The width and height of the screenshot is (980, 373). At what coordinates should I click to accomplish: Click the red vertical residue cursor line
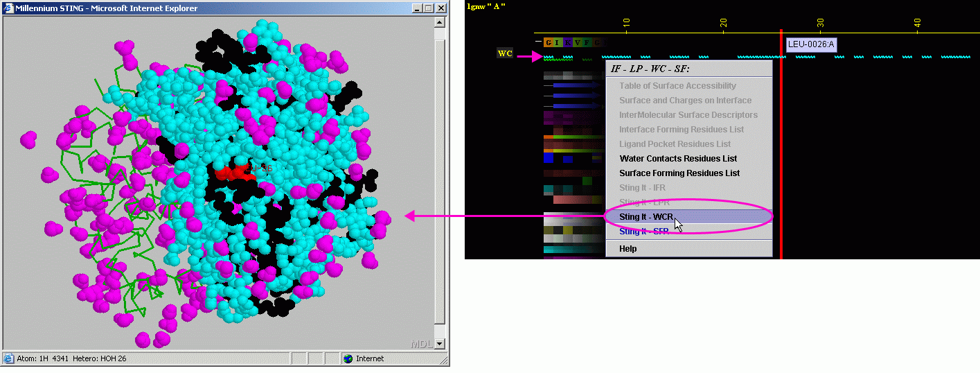tap(781, 144)
